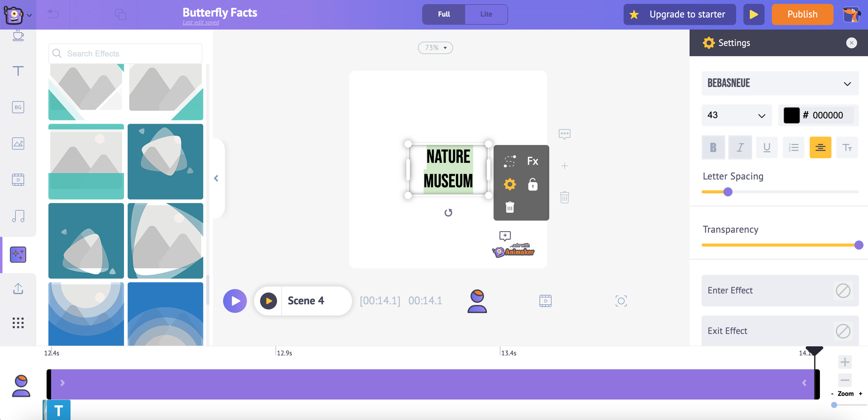
Task: Open the Enter Effect selector
Action: 780,291
